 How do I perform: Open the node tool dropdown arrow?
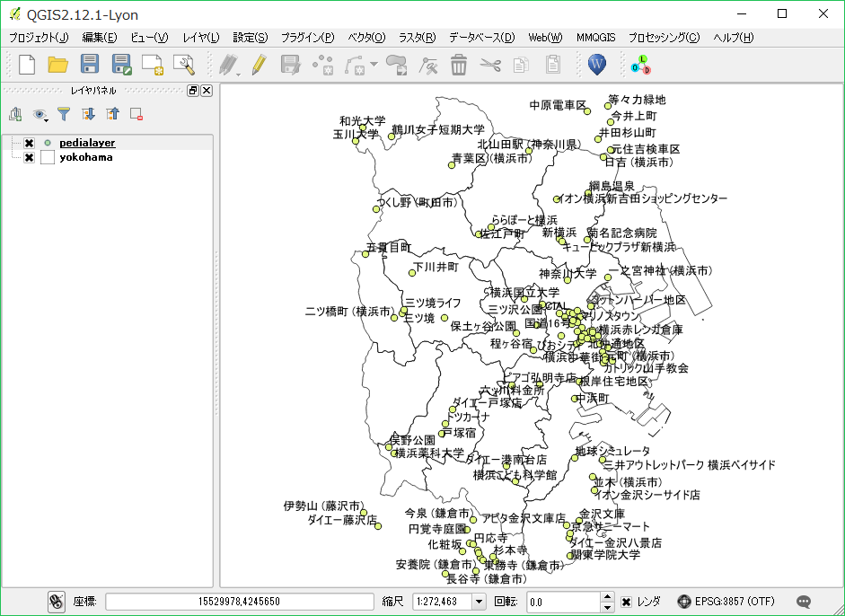point(374,65)
